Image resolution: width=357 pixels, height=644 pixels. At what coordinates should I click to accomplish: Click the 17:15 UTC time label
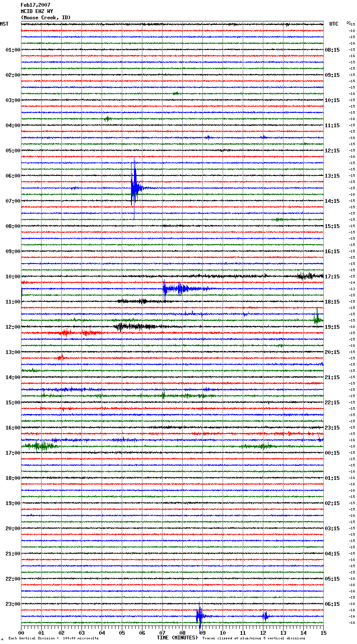pos(332,277)
